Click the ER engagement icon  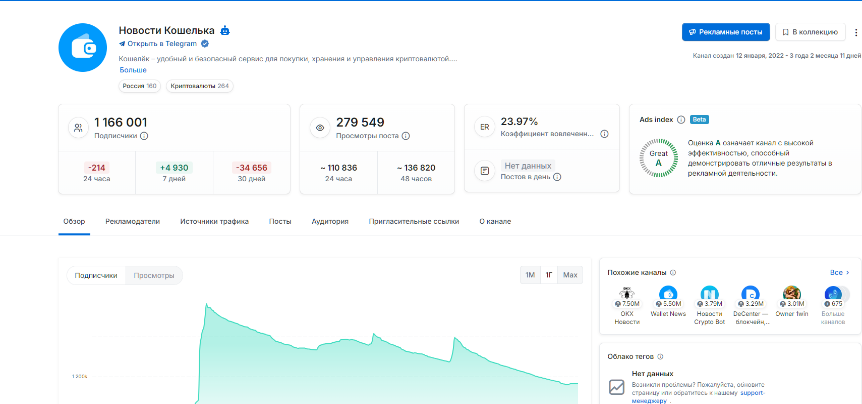484,127
